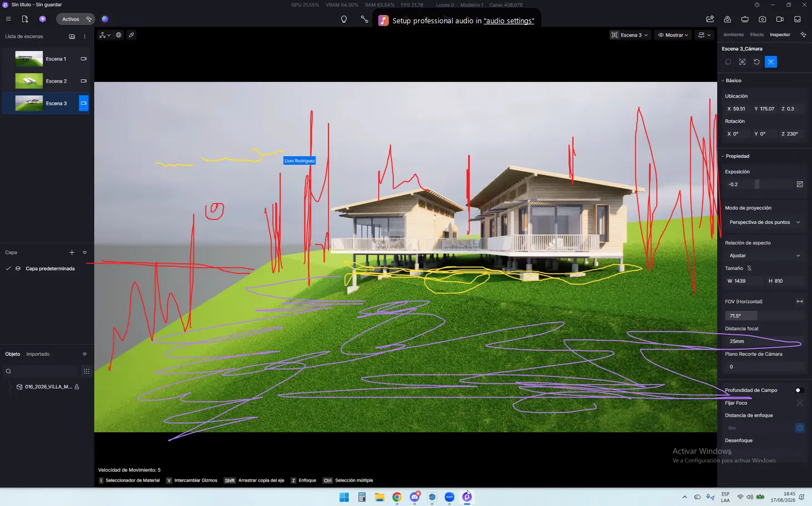This screenshot has width=812, height=506.
Task: Switch to the Importado tab
Action: point(38,354)
